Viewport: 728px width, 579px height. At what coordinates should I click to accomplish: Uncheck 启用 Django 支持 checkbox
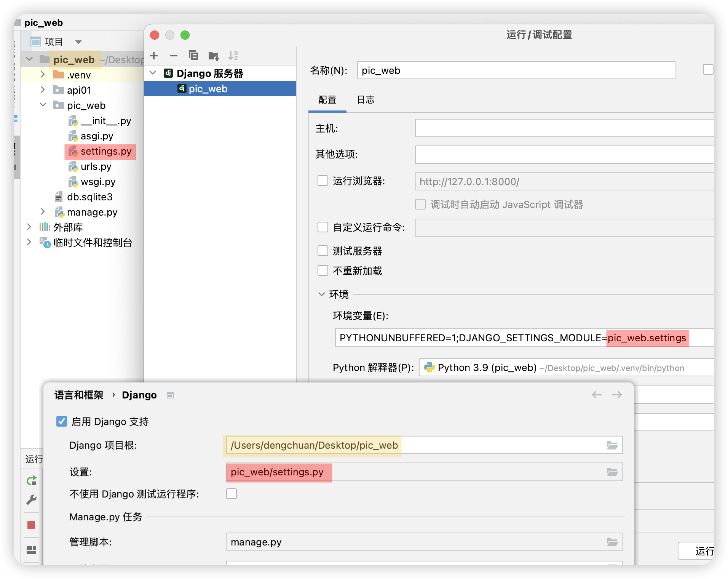(x=62, y=422)
